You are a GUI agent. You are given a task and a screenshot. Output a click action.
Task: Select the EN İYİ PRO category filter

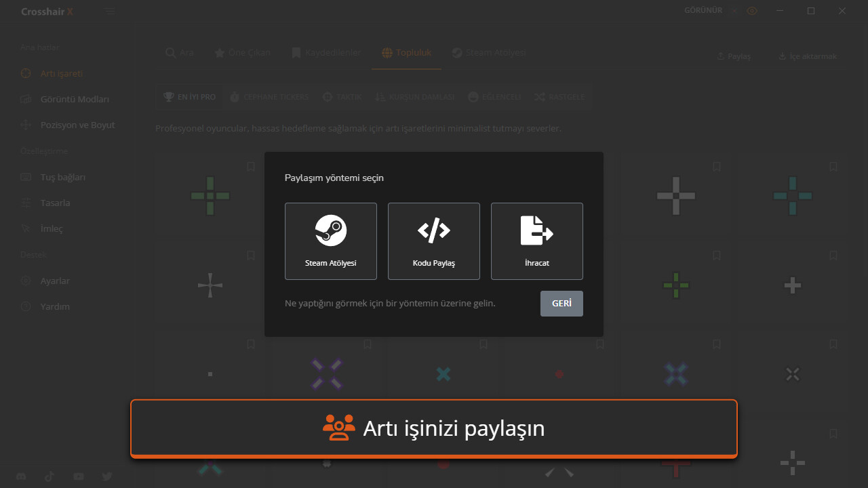coord(190,97)
